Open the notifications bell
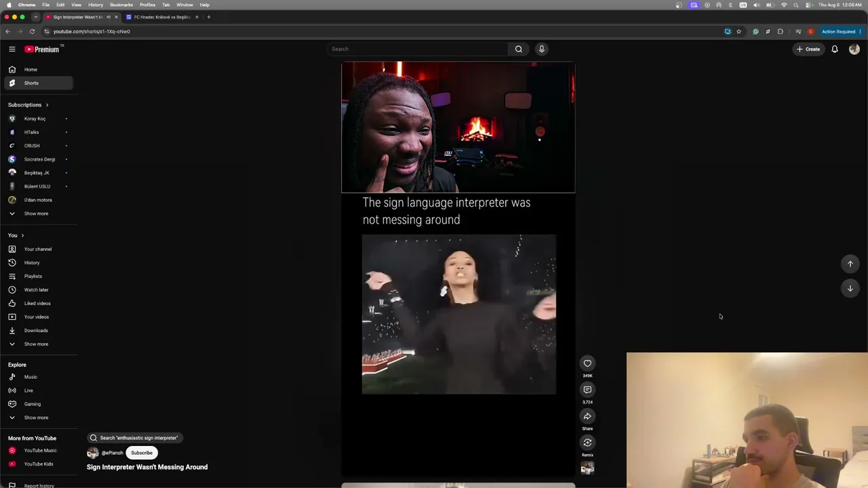 (x=835, y=49)
